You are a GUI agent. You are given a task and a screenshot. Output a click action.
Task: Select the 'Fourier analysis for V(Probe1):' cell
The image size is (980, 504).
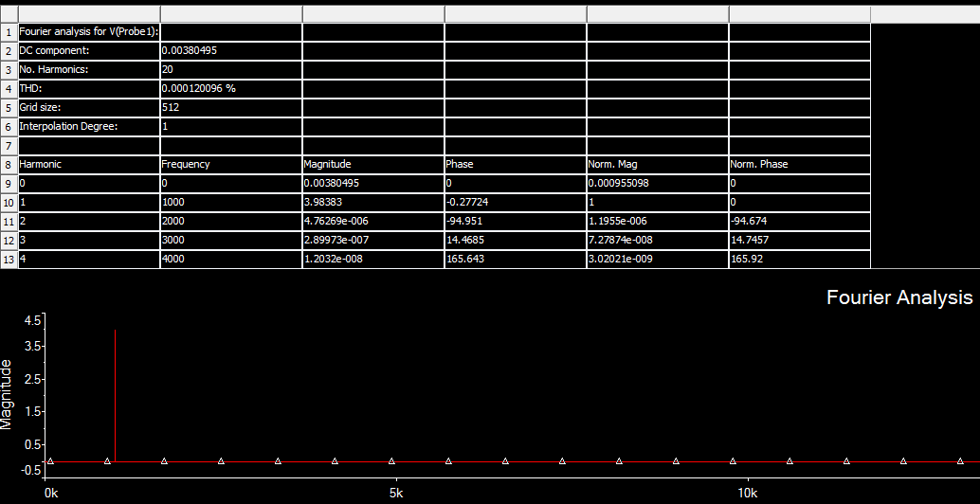click(89, 32)
